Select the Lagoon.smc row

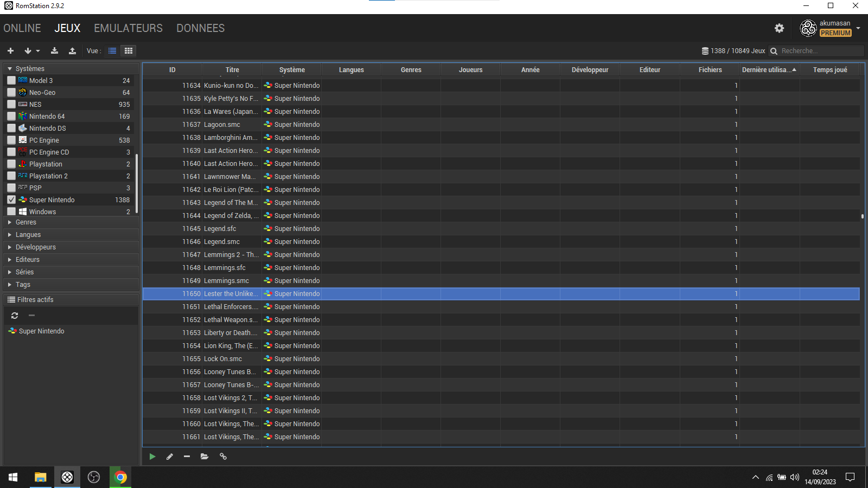point(501,125)
